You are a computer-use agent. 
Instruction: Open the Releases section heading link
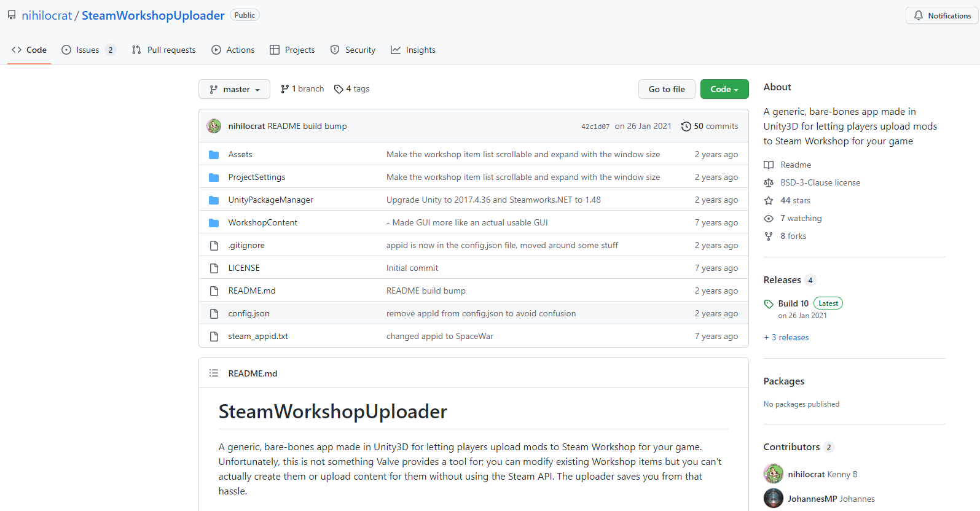pyautogui.click(x=782, y=280)
